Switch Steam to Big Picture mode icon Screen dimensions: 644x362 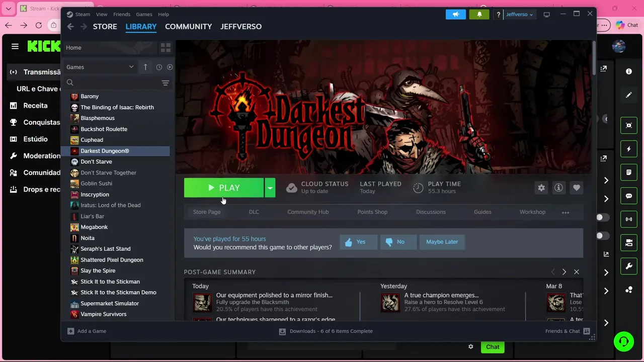pyautogui.click(x=547, y=14)
